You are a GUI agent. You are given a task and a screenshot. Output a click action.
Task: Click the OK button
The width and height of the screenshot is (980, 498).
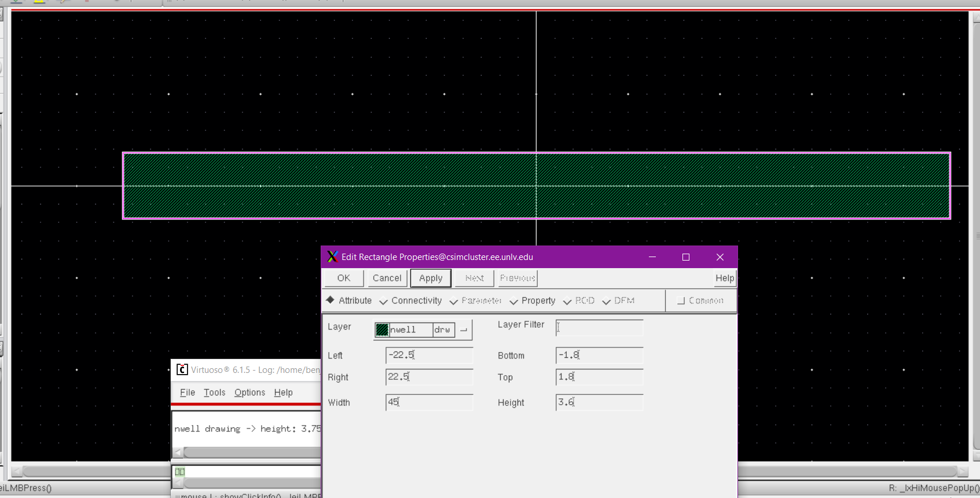tap(344, 278)
